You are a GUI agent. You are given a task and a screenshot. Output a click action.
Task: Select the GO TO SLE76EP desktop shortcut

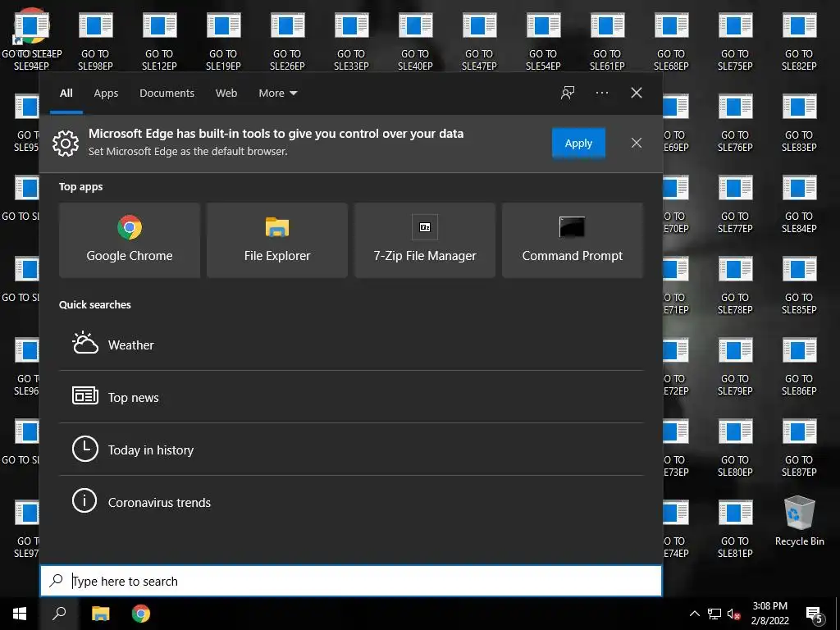click(x=735, y=123)
